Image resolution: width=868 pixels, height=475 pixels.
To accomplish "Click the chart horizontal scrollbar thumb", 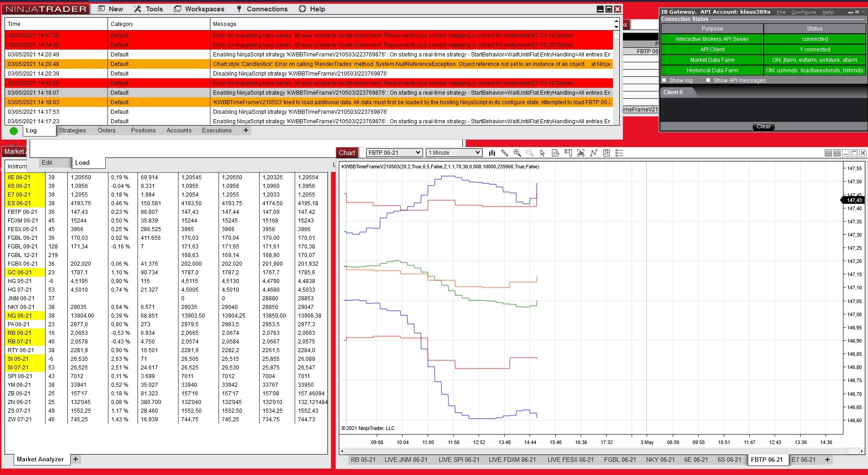I will click(852, 451).
